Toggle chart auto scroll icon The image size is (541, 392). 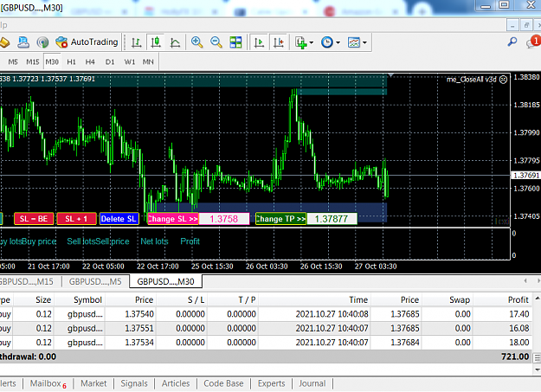pyautogui.click(x=259, y=42)
